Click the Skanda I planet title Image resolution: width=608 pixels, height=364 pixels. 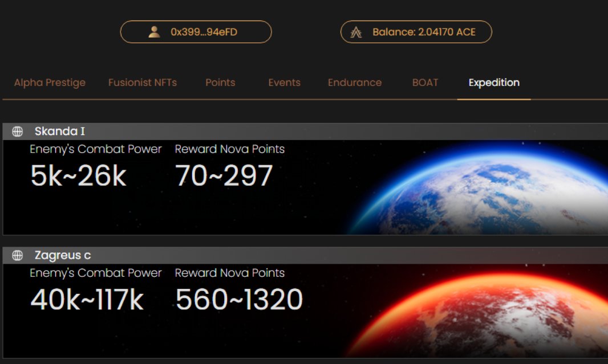point(60,131)
